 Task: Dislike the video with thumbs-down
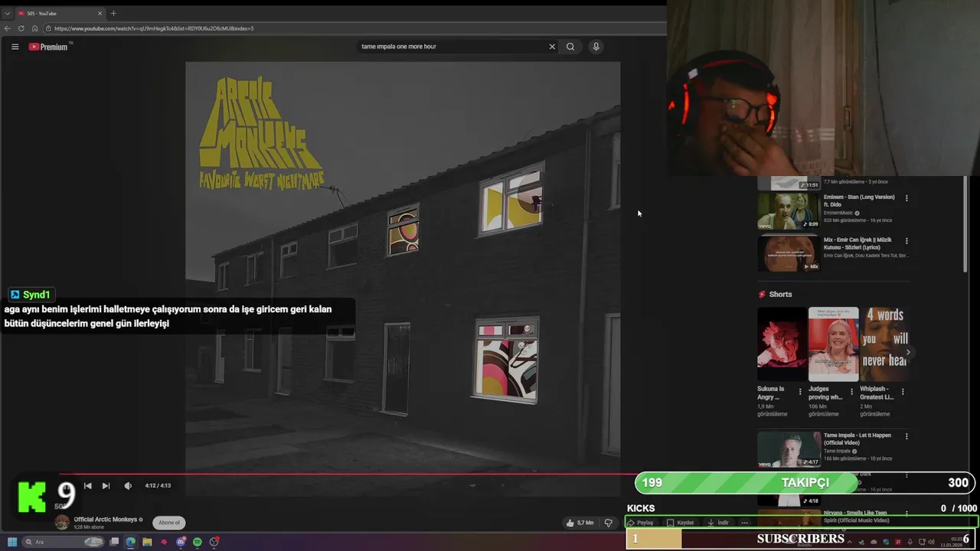click(x=609, y=523)
